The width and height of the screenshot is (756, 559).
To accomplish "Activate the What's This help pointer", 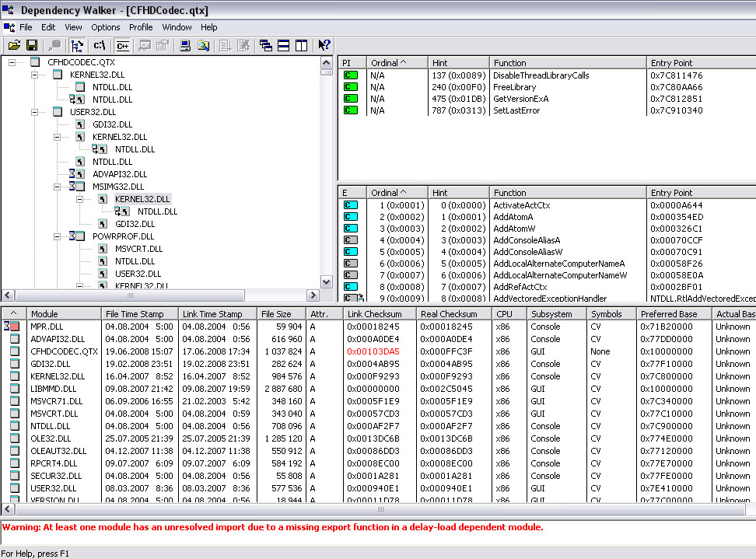I will [x=324, y=46].
